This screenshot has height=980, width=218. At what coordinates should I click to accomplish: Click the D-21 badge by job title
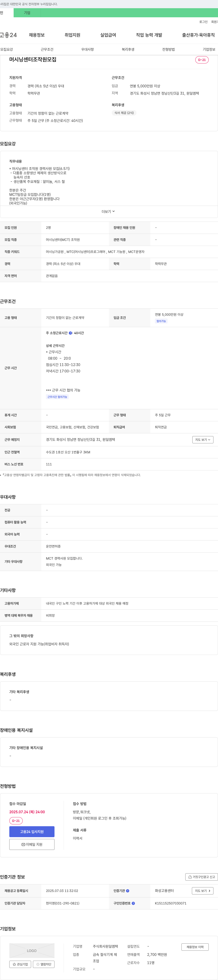pos(202,60)
